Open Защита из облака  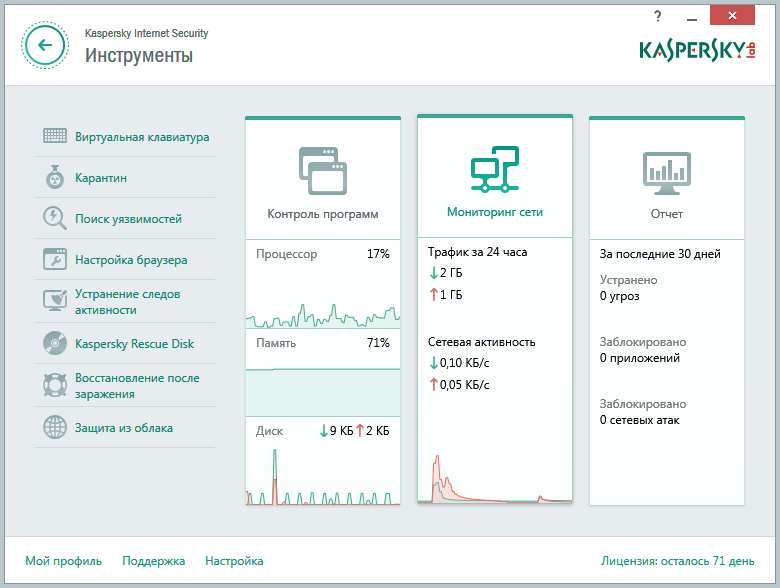pos(124,428)
